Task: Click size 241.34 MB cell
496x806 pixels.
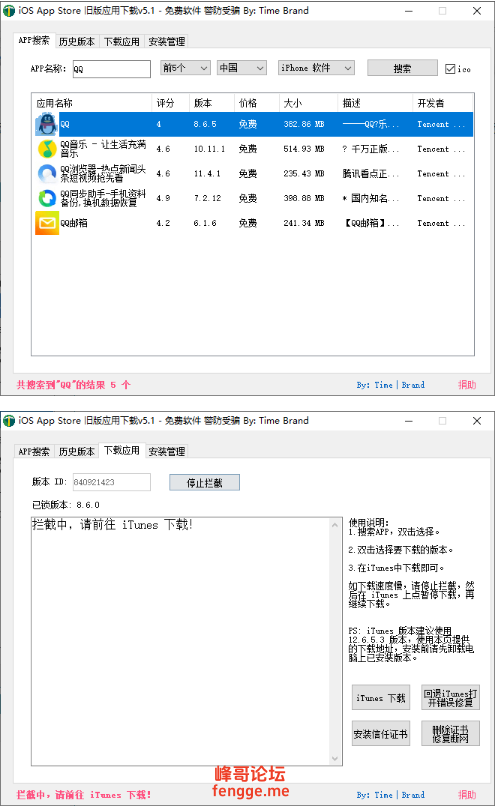Action: coord(304,223)
